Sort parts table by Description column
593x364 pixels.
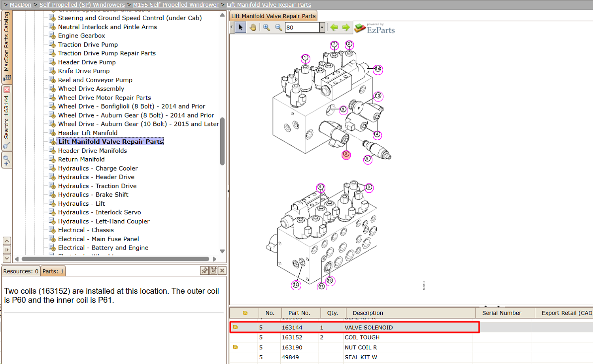point(411,313)
